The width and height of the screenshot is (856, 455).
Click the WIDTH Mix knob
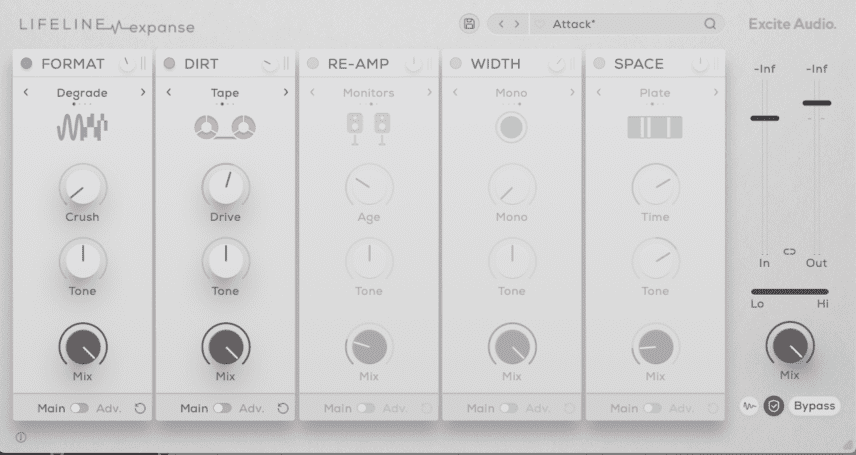[x=512, y=347]
